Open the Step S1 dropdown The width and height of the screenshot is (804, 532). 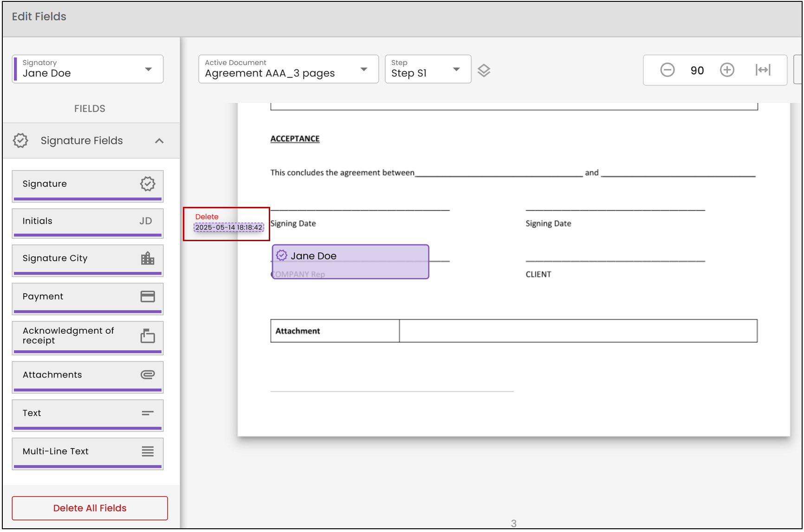[428, 69]
